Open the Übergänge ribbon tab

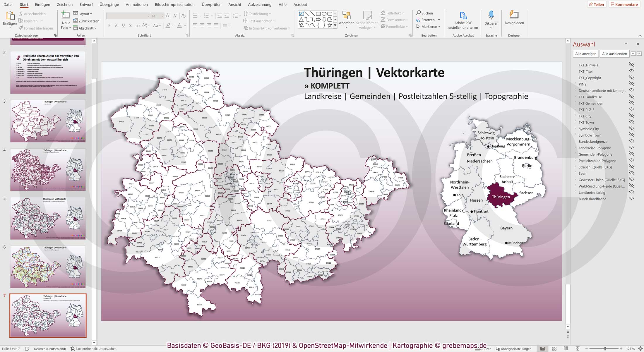(109, 4)
